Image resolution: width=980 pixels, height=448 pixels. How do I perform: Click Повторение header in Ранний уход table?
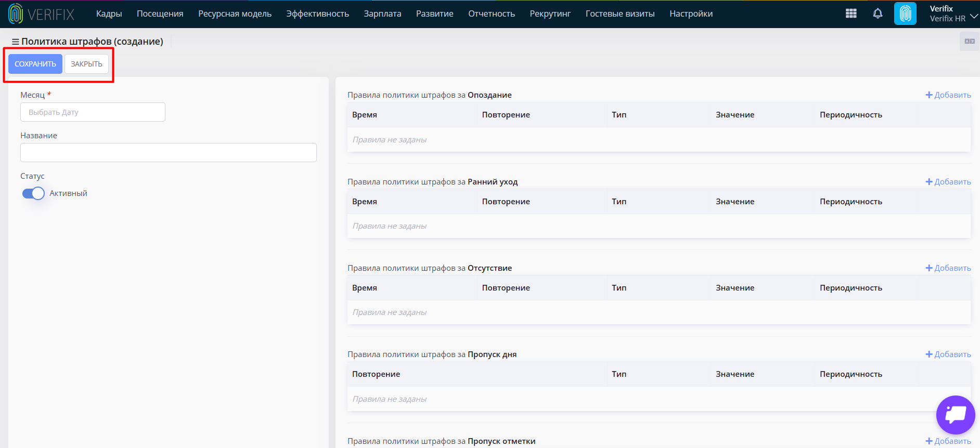(506, 202)
